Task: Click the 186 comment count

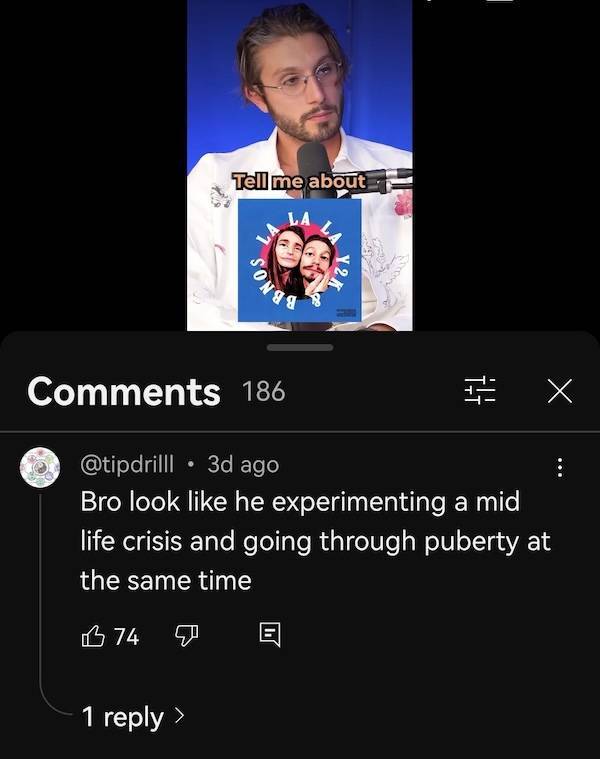Action: [264, 391]
